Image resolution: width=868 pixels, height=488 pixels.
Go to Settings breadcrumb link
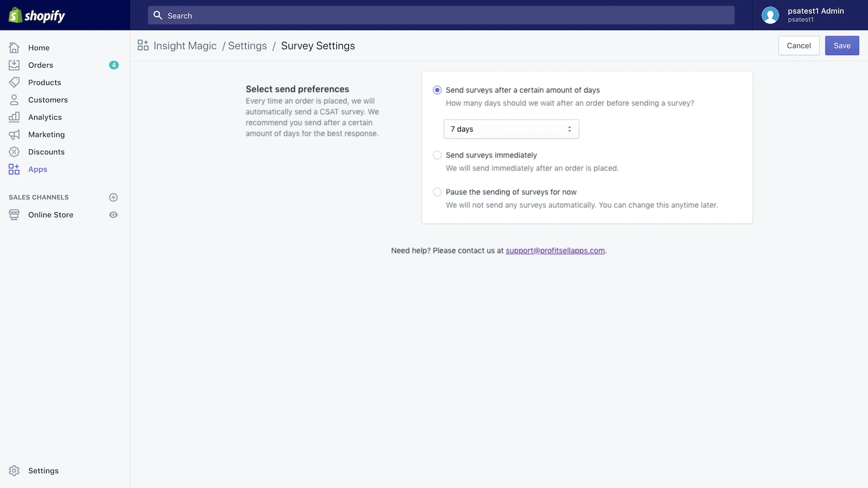pos(247,46)
